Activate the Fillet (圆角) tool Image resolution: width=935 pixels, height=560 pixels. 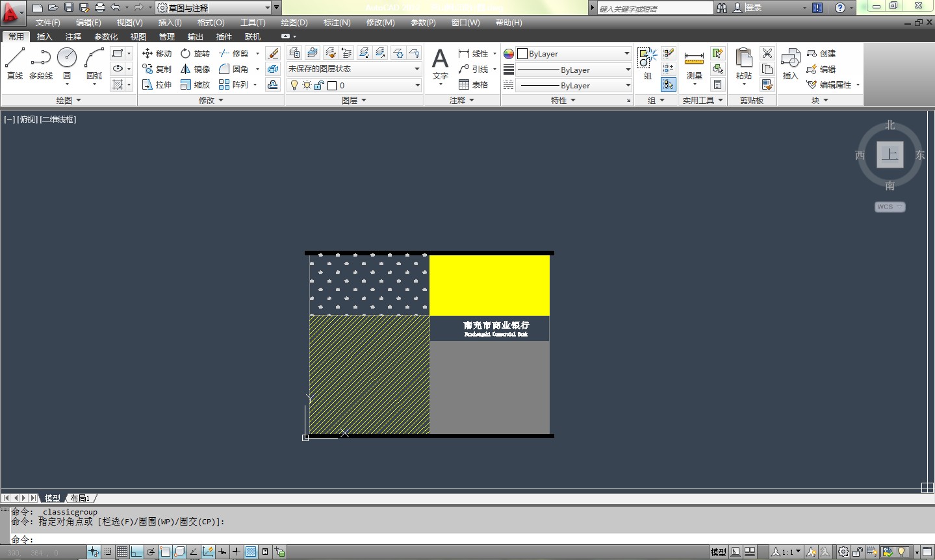coord(233,69)
